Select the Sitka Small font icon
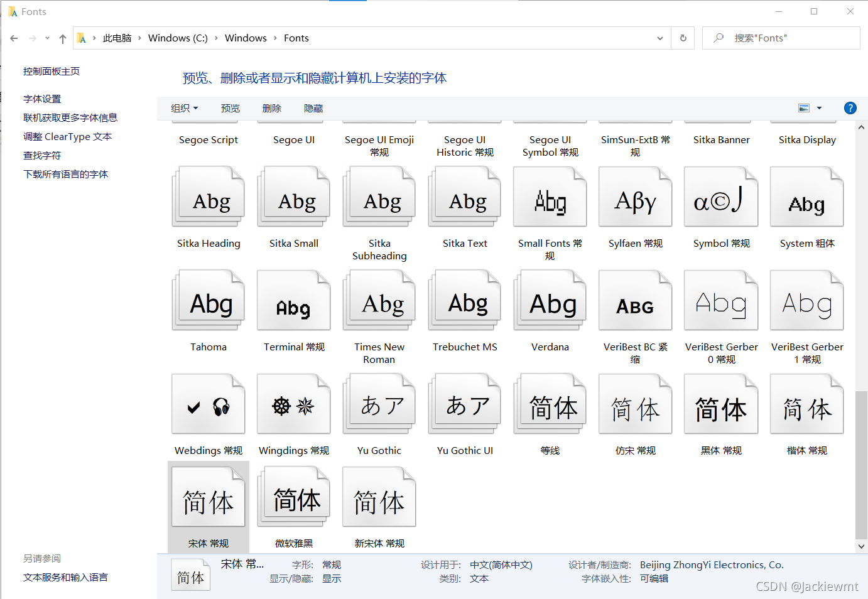Image resolution: width=868 pixels, height=599 pixels. point(294,197)
